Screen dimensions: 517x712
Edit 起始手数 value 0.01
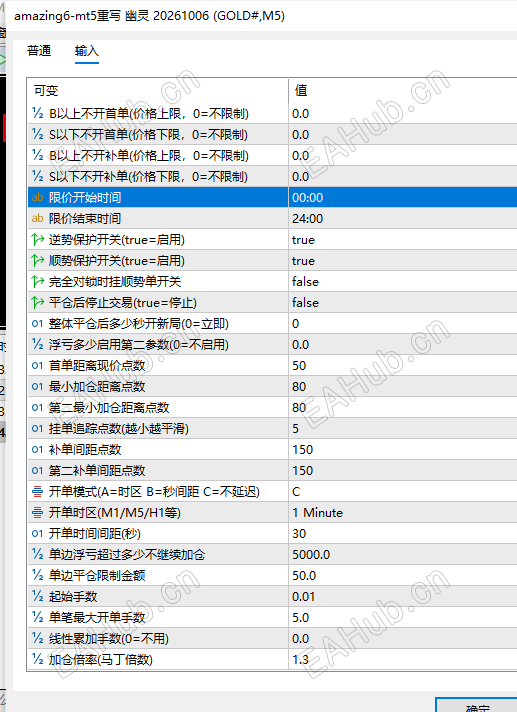click(403, 596)
